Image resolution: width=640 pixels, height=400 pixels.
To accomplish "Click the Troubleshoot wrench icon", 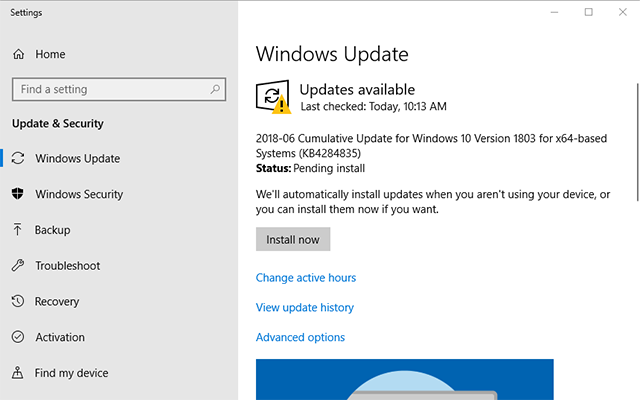I will (x=18, y=266).
